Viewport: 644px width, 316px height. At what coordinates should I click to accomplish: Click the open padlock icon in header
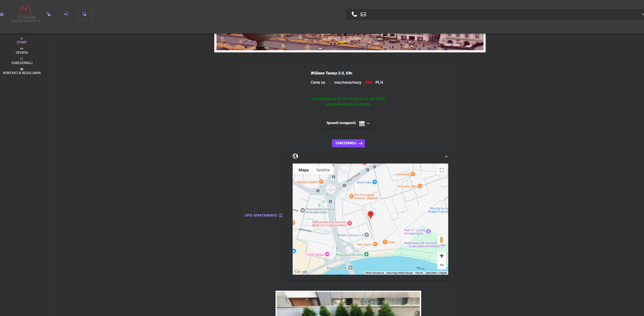48,14
